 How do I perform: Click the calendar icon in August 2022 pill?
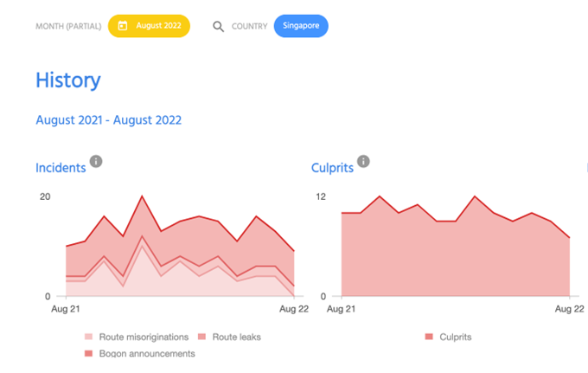click(x=123, y=26)
